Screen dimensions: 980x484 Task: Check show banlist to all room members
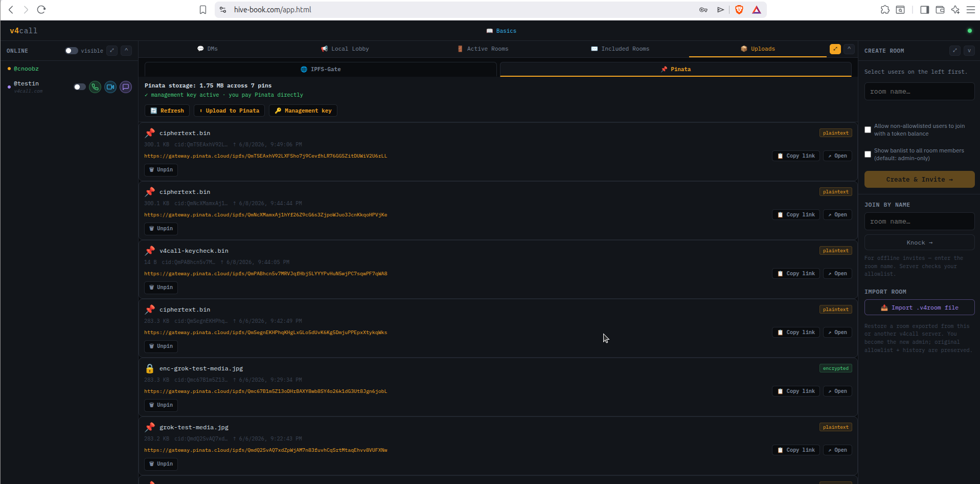(868, 155)
